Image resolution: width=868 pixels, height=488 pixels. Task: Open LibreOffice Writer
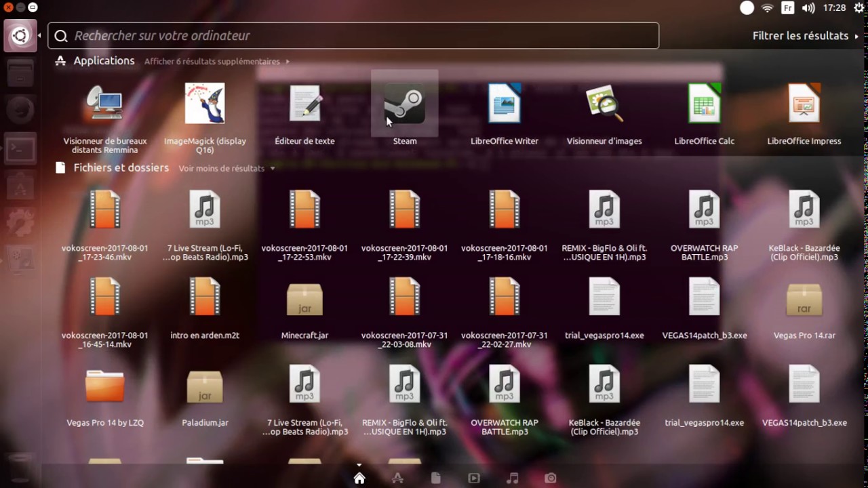[505, 104]
